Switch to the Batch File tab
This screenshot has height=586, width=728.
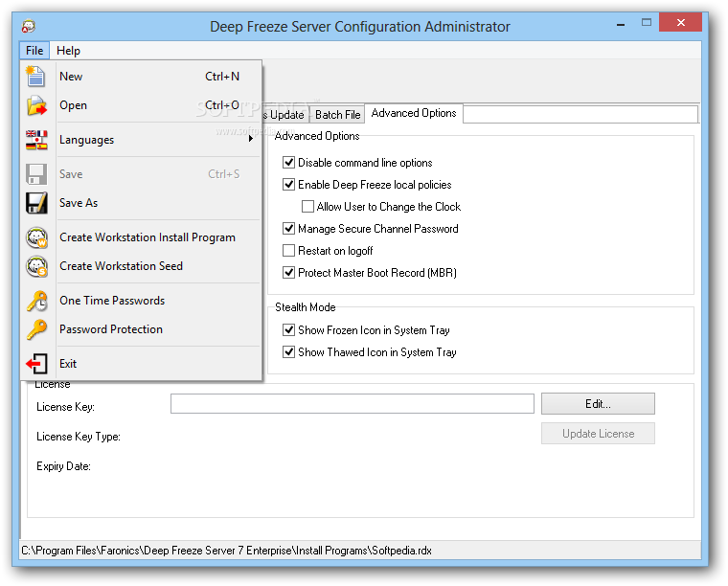pos(337,115)
